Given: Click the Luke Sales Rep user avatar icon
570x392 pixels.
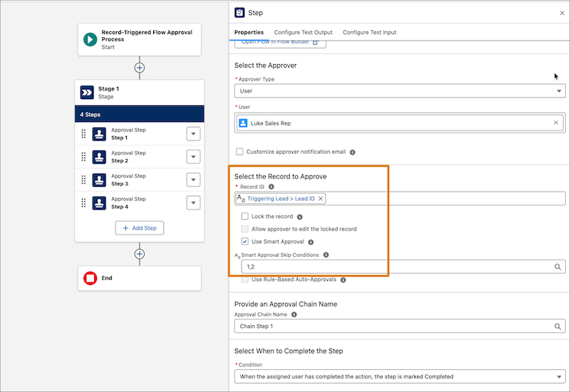Looking at the screenshot, I should coord(243,123).
